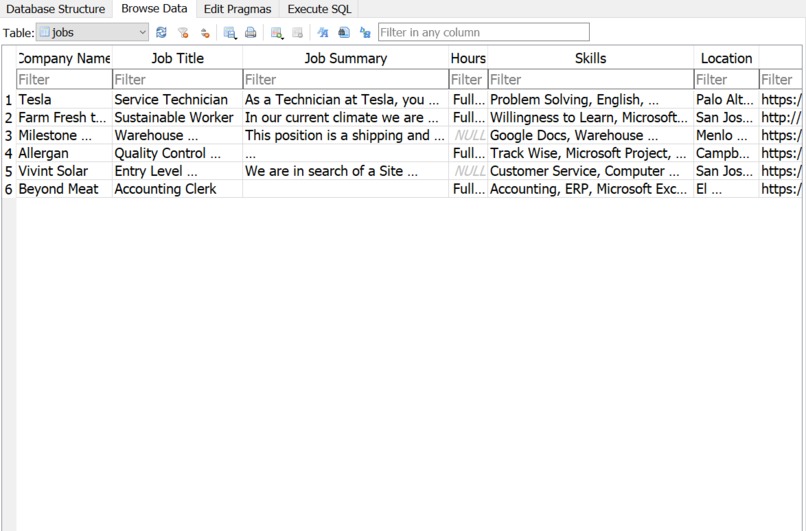Select row header number 2
This screenshot has height=531, width=806.
9,118
